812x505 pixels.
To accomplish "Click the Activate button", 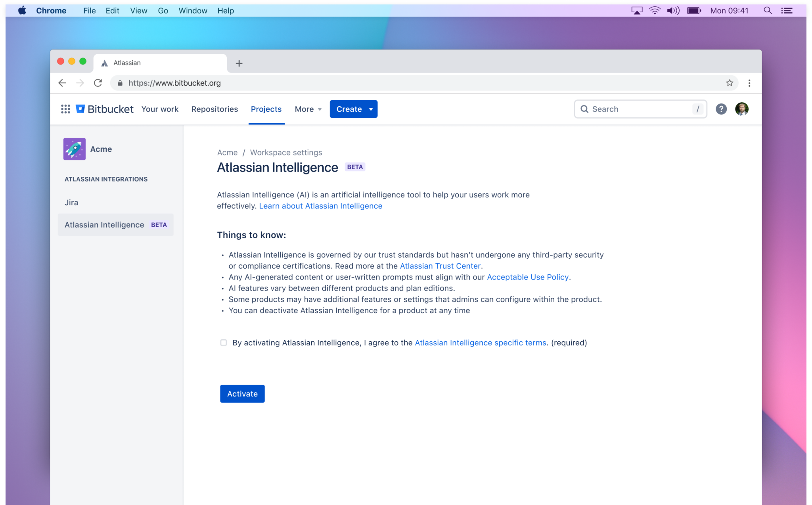I will 242,394.
